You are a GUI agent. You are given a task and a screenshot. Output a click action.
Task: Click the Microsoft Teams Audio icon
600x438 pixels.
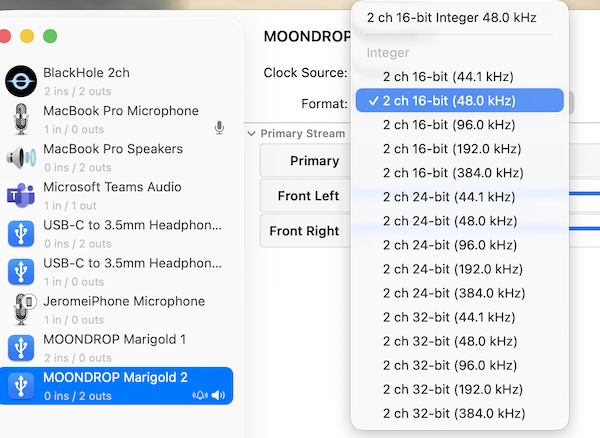21,195
